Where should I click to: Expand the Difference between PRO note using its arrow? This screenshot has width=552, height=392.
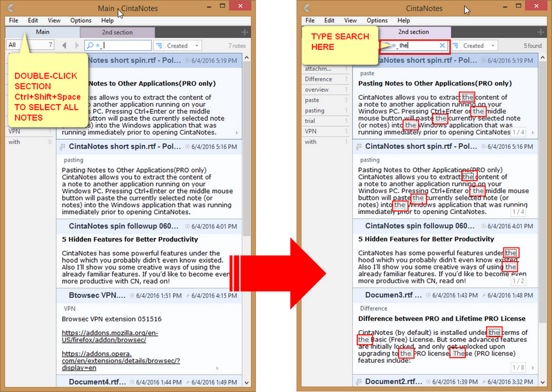coord(533,368)
